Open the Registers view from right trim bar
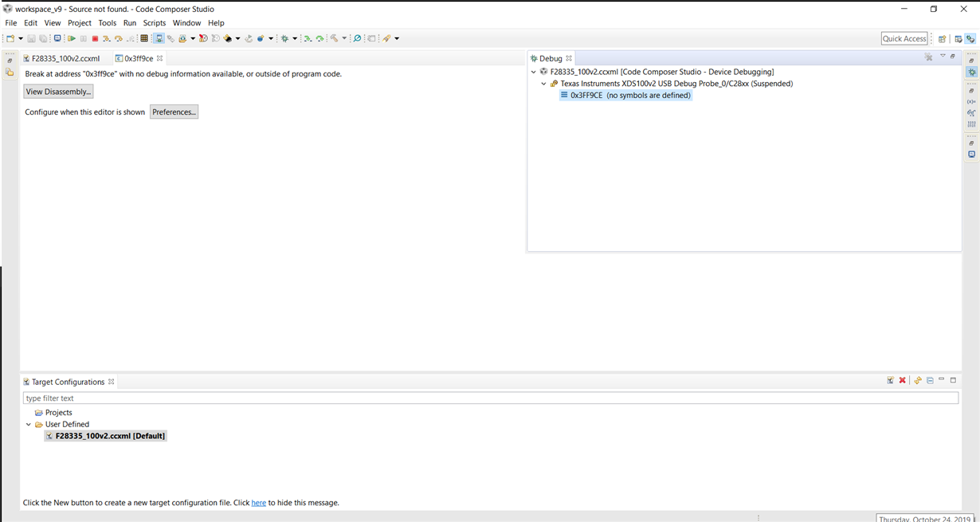 (971, 124)
